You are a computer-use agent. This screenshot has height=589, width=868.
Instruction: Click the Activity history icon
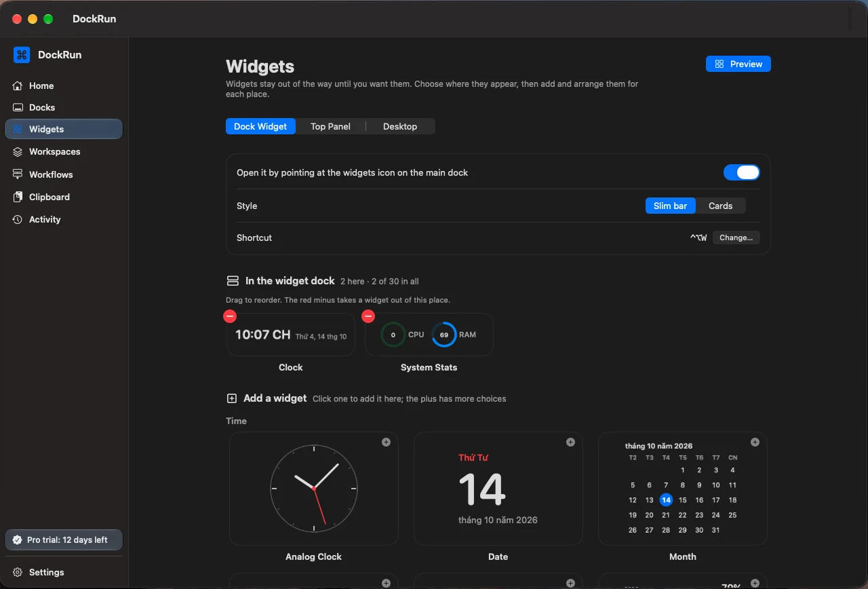18,220
